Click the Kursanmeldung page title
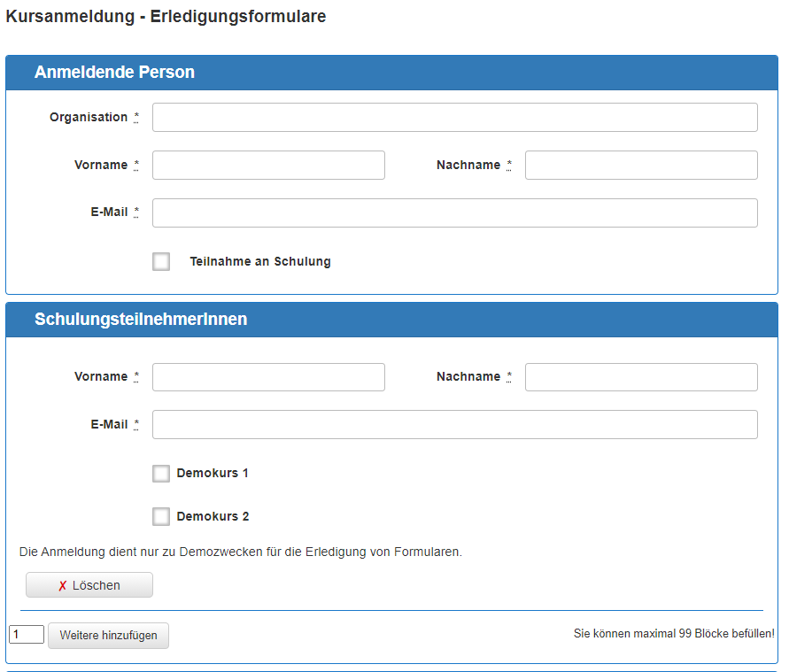Viewport: 789px width, 672px height. [x=166, y=17]
